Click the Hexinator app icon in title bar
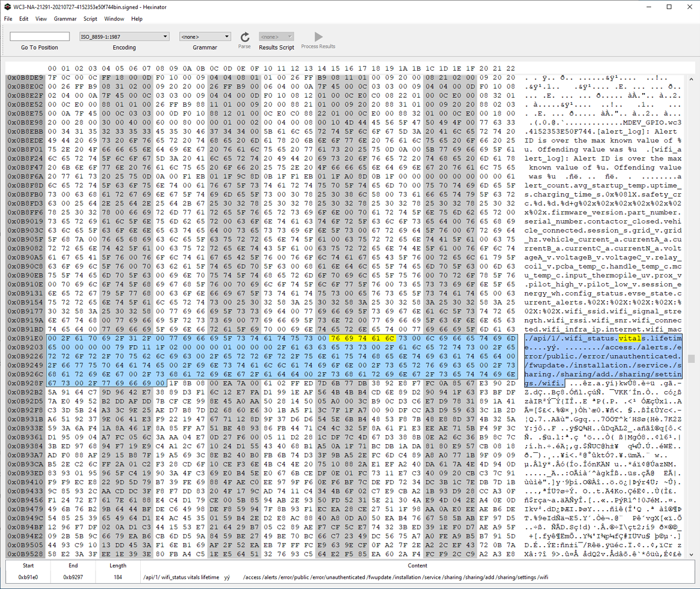 point(7,6)
